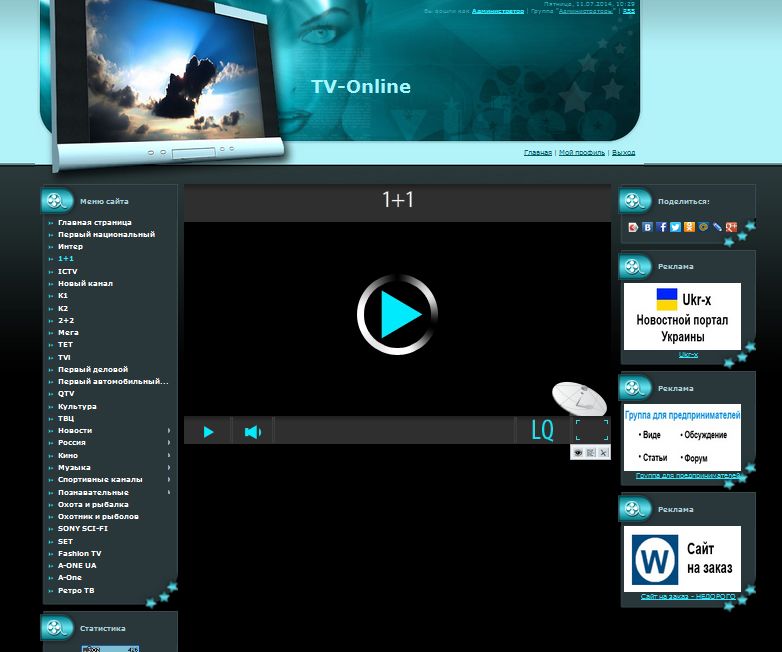The height and width of the screenshot is (652, 782).
Task: Expand the Новости submenu arrow
Action: tap(168, 430)
